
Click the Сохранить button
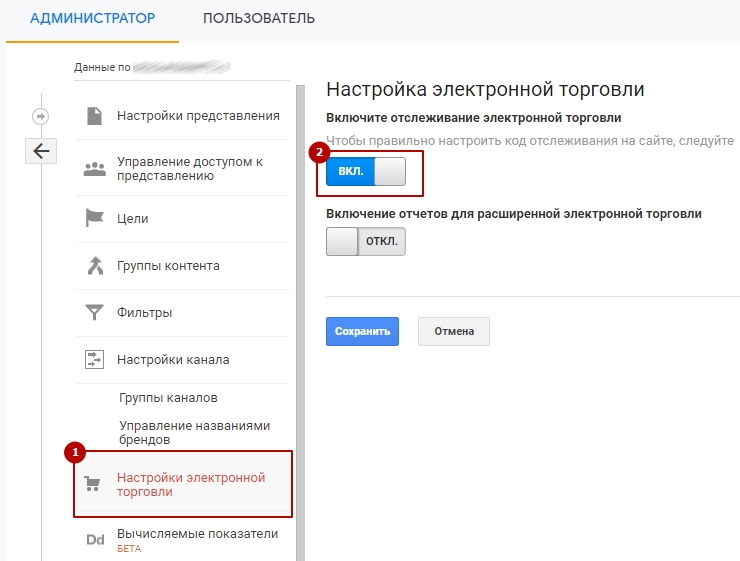coord(362,331)
